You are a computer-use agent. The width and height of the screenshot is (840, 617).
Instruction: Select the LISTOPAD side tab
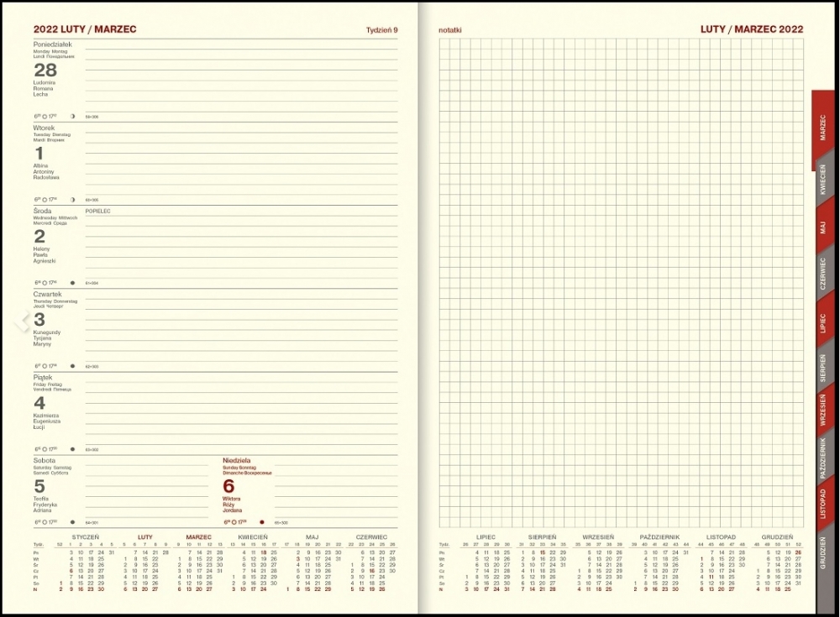[823, 504]
